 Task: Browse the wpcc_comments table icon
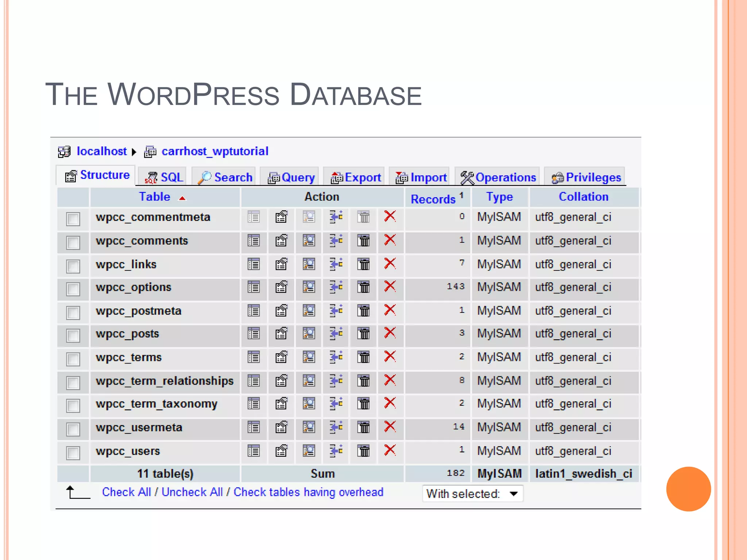(x=253, y=241)
